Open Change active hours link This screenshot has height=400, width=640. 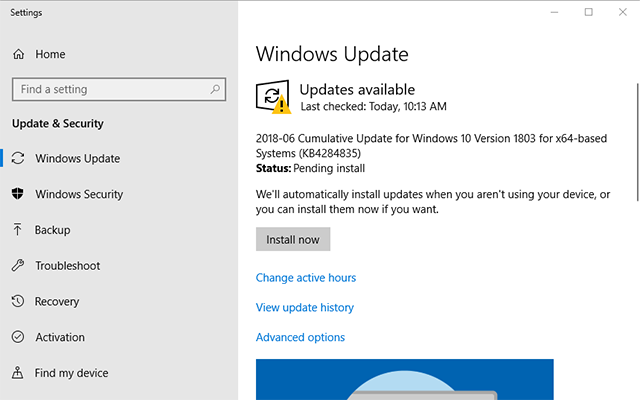point(306,278)
